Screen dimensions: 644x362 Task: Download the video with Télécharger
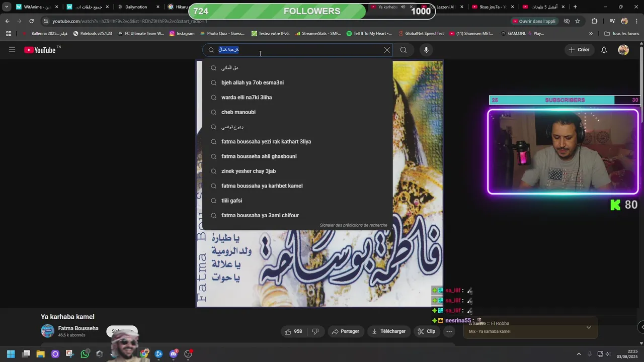tap(388, 331)
